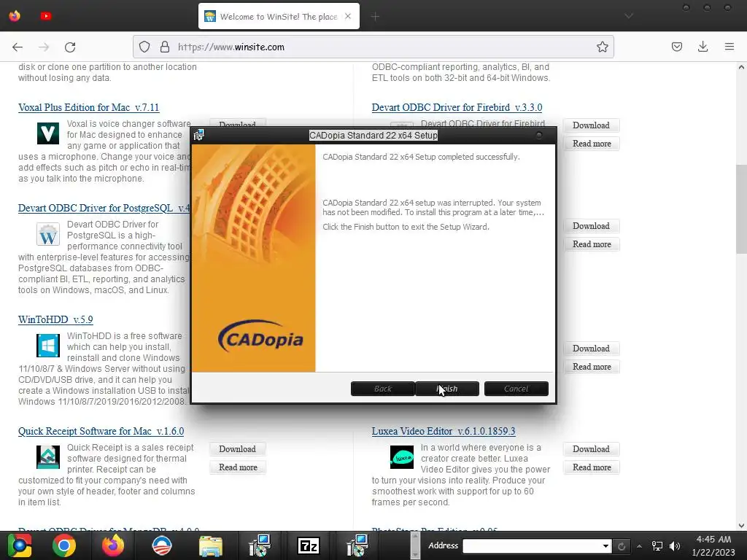Click the Luxea app icon
747x560 pixels.
pyautogui.click(x=402, y=457)
